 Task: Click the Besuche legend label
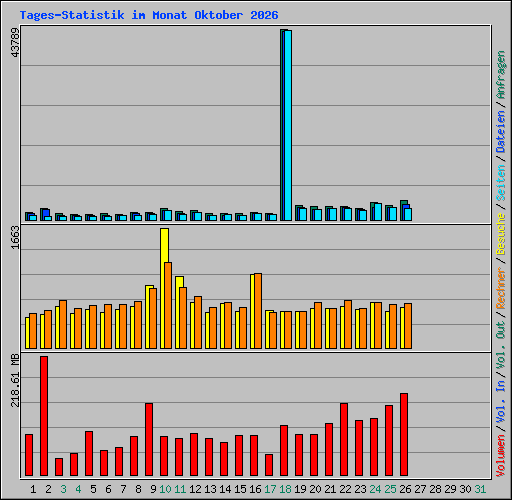pyautogui.click(x=501, y=234)
